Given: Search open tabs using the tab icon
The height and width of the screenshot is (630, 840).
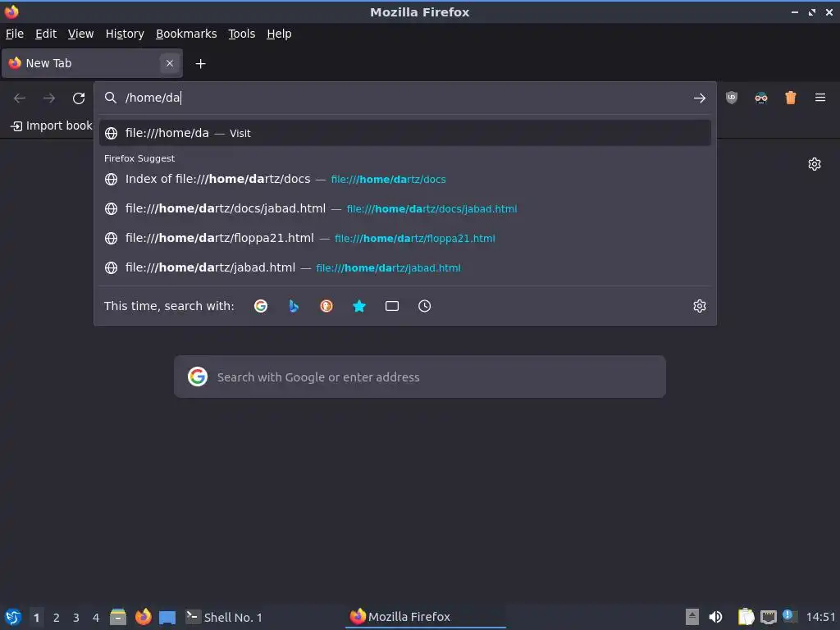Looking at the screenshot, I should [x=391, y=306].
